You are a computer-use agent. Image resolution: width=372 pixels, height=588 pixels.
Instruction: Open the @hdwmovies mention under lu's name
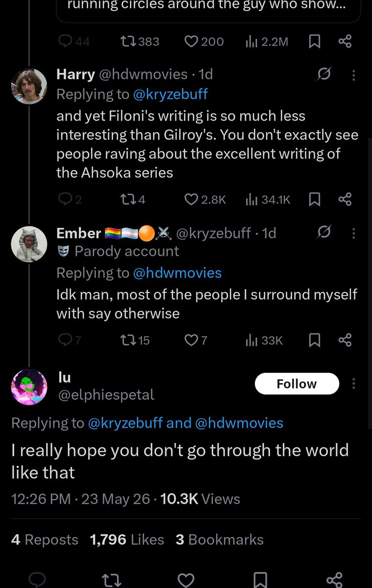click(x=239, y=423)
